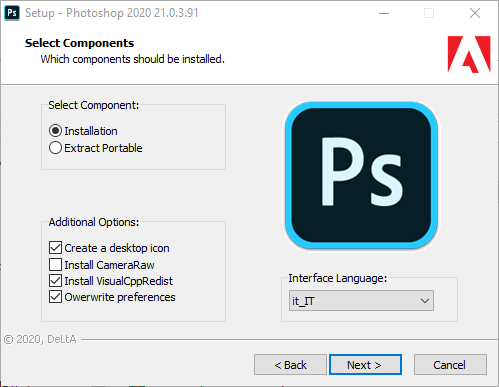Click the Install CameraRaw label text
499x387 pixels.
109,265
